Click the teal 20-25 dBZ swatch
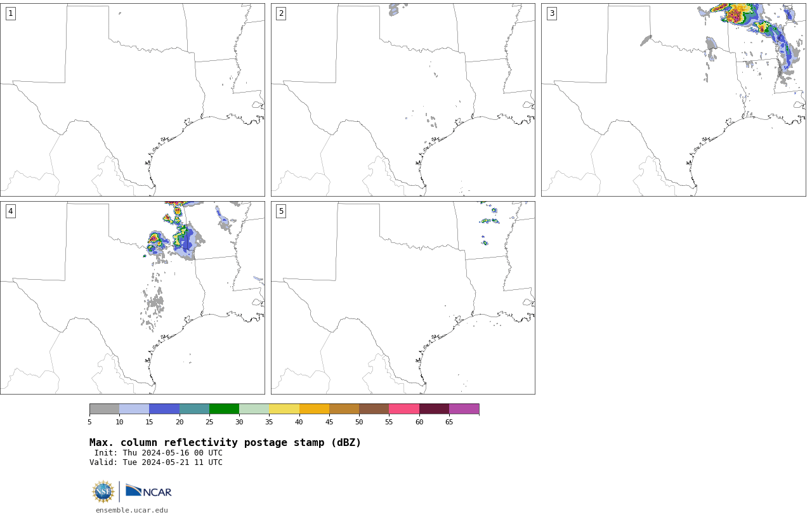Screen dimensions: 812x517 [194, 409]
